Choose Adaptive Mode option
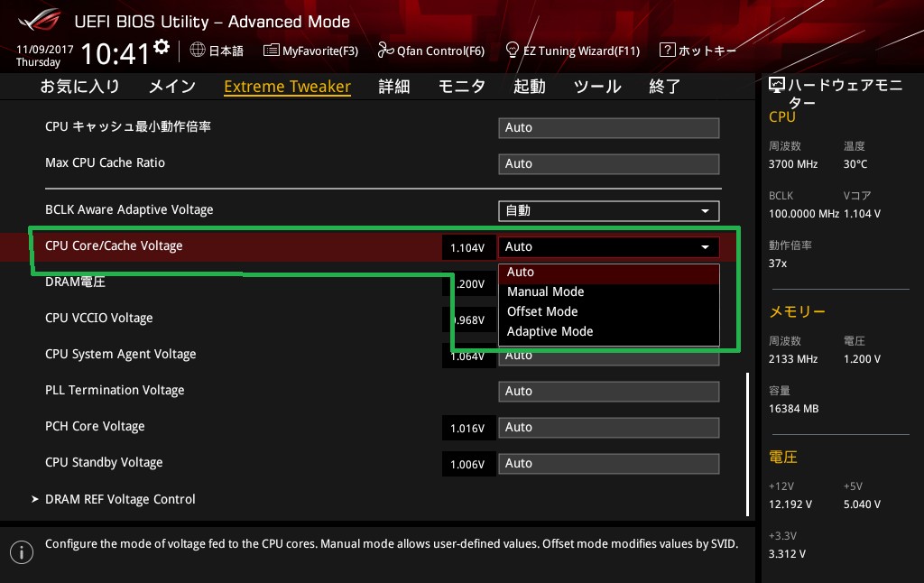 609,331
